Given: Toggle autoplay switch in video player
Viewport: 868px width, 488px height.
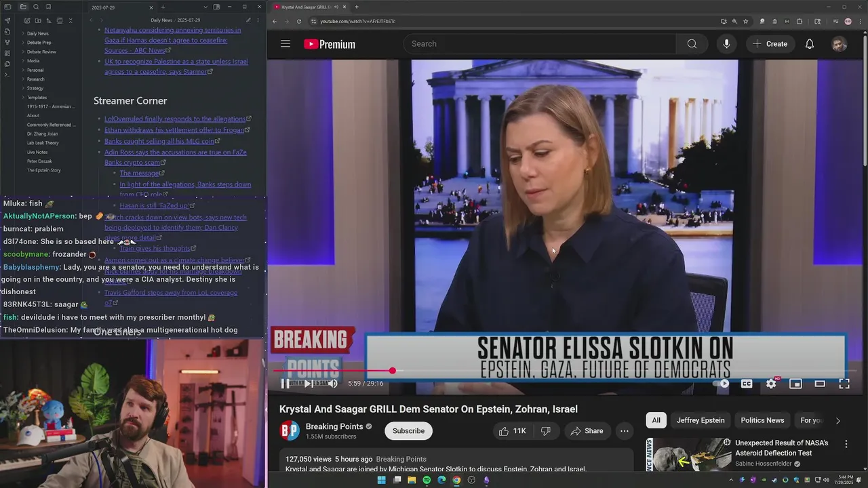Looking at the screenshot, I should 722,384.
